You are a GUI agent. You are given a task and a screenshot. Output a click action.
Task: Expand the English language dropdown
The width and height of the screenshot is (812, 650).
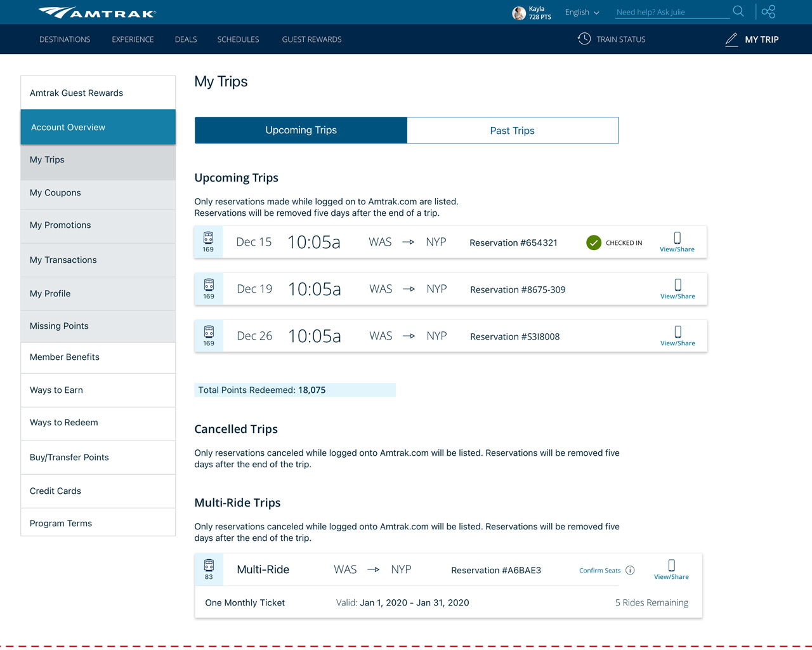[x=582, y=12]
